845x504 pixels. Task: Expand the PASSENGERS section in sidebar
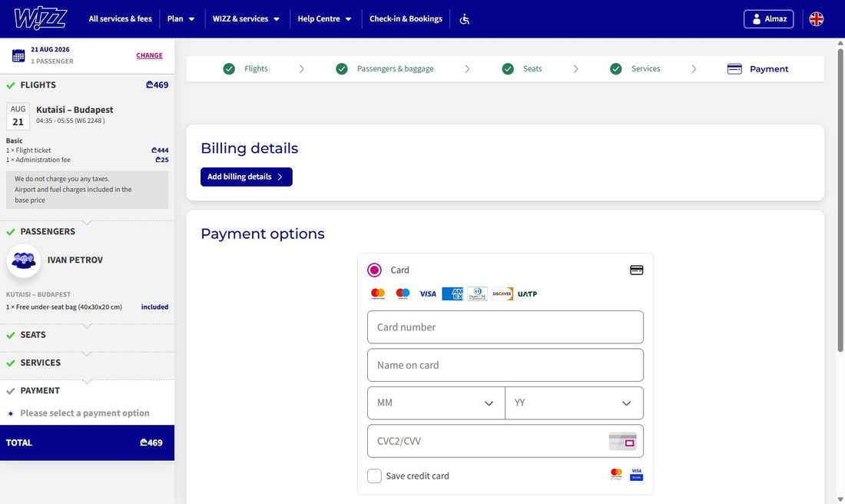[x=88, y=232]
